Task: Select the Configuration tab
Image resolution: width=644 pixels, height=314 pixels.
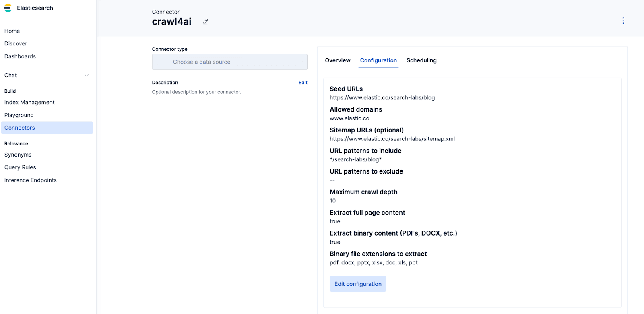Action: tap(378, 60)
